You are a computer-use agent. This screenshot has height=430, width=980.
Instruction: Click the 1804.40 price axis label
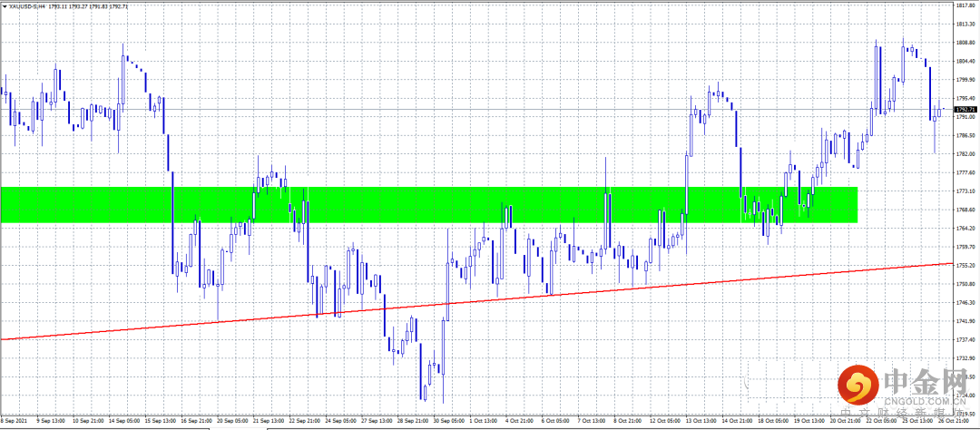tap(966, 62)
